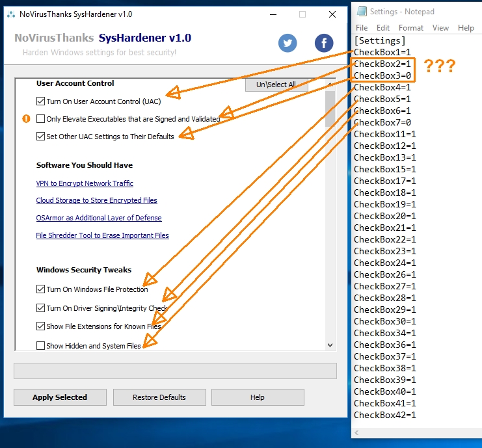Click the CheckBox20=1 line in Notepad

385,217
